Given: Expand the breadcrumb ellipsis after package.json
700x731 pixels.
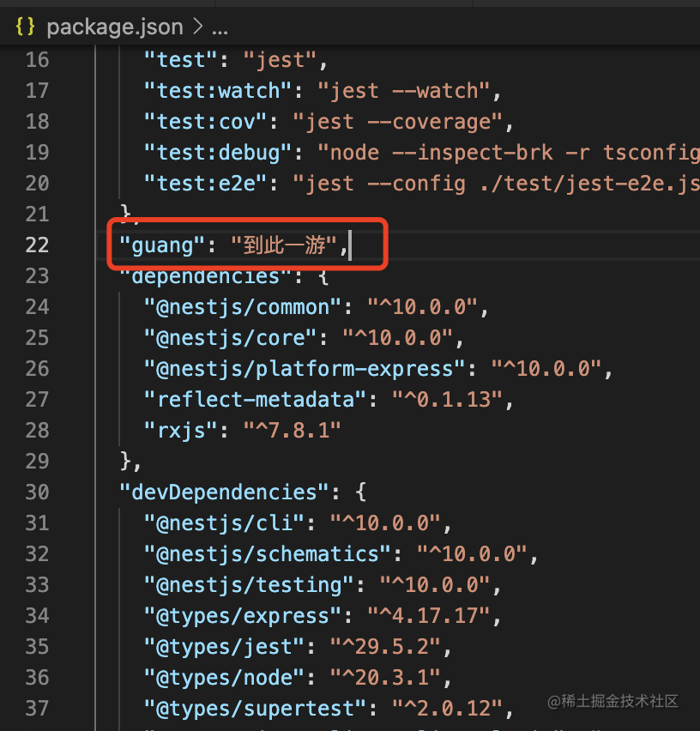Looking at the screenshot, I should (x=220, y=27).
